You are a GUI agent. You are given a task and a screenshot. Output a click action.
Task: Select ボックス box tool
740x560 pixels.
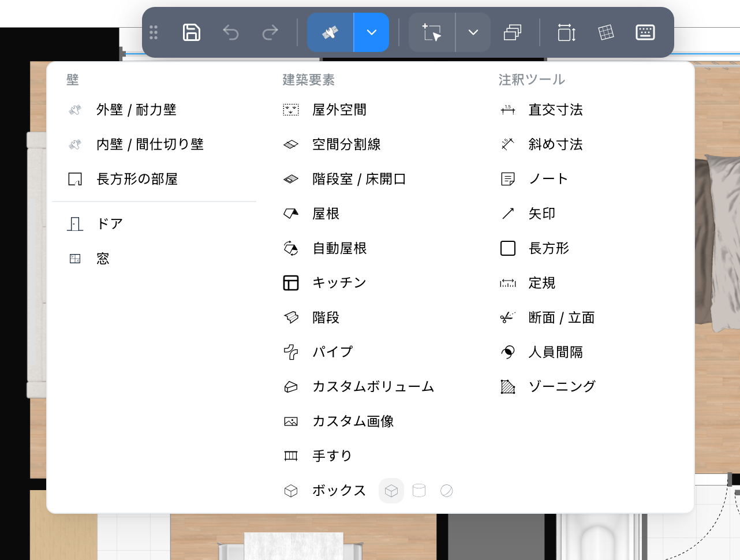tap(324, 491)
